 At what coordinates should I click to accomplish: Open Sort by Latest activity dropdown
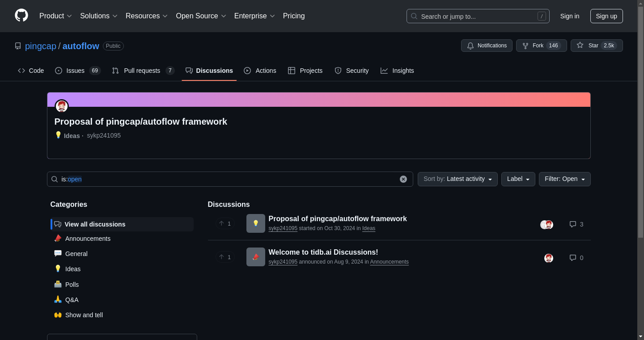click(x=458, y=179)
